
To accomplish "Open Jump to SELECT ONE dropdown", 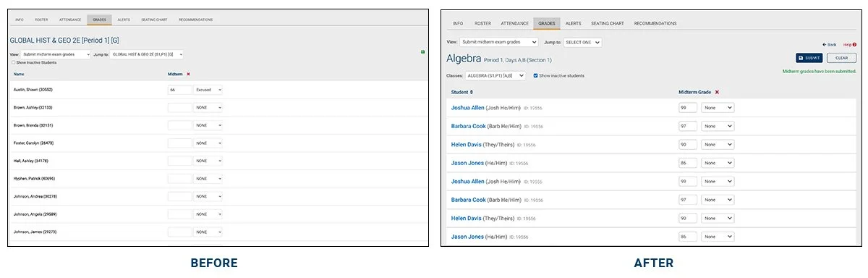I will tap(582, 42).
